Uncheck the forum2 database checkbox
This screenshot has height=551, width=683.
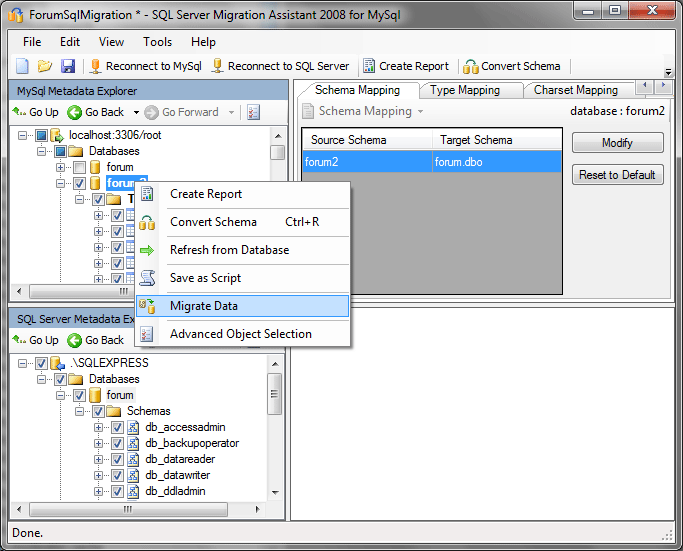pos(80,183)
